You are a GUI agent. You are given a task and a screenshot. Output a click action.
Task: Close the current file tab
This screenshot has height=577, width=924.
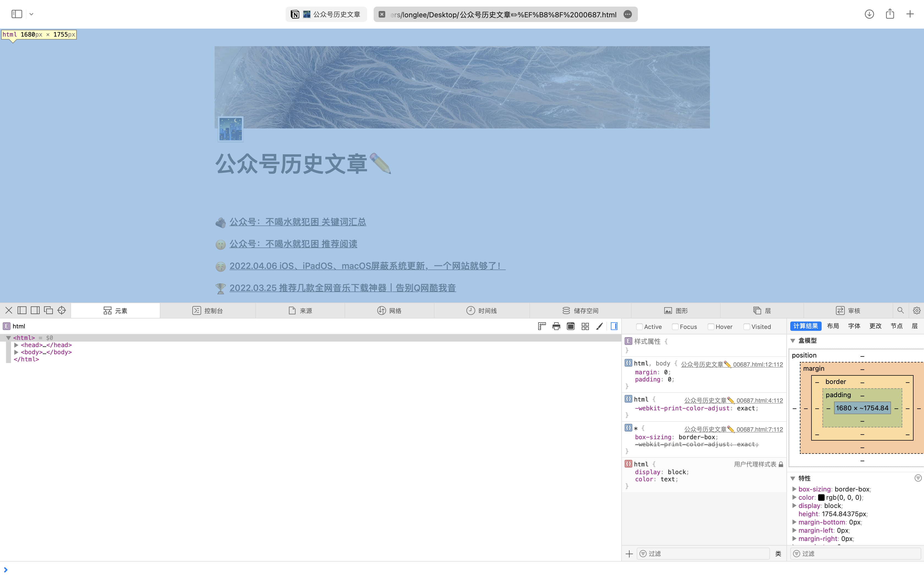[x=381, y=15]
